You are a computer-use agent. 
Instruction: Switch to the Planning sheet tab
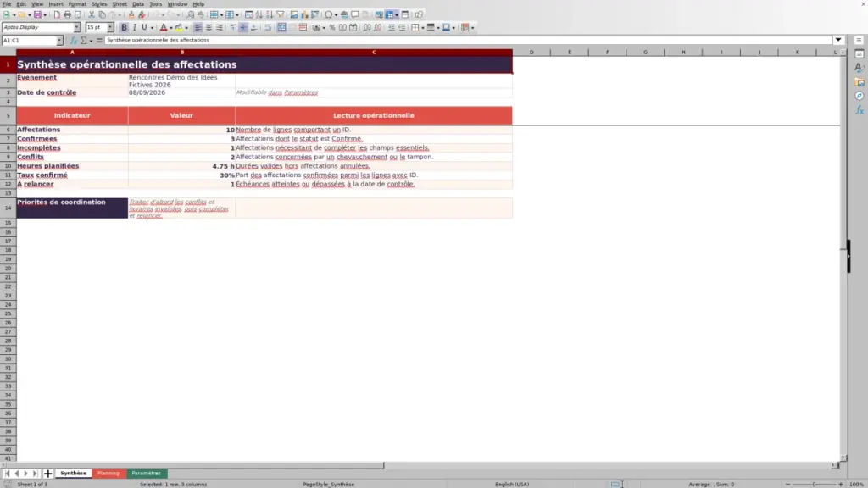point(108,474)
